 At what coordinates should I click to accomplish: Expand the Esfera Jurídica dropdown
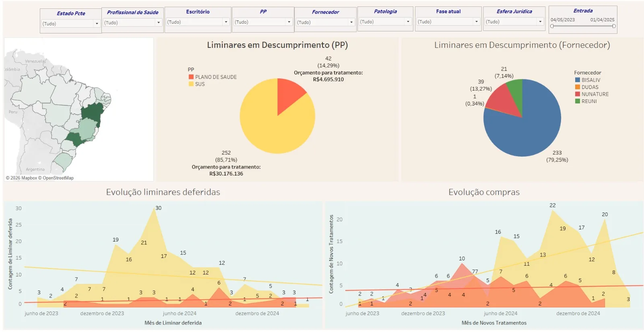(514, 22)
